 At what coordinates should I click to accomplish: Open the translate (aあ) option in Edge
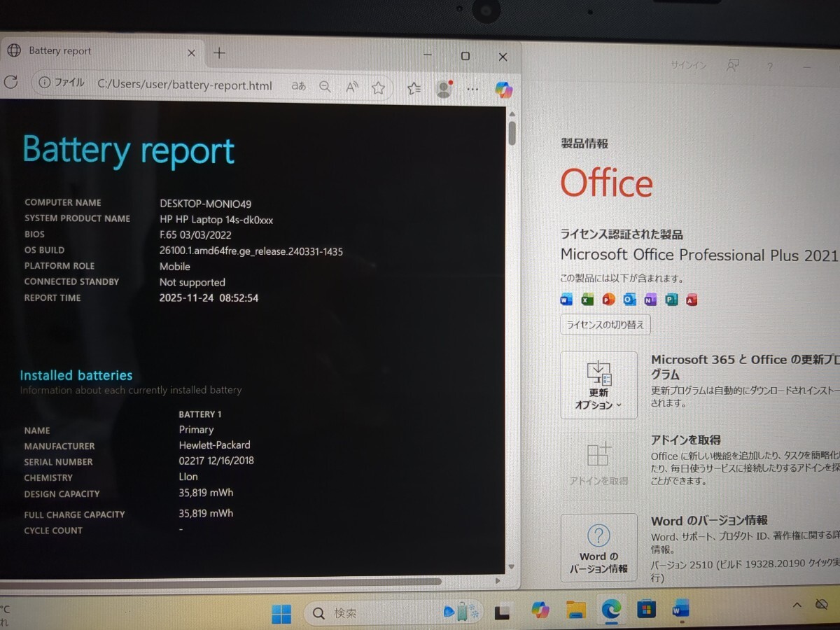pyautogui.click(x=298, y=86)
